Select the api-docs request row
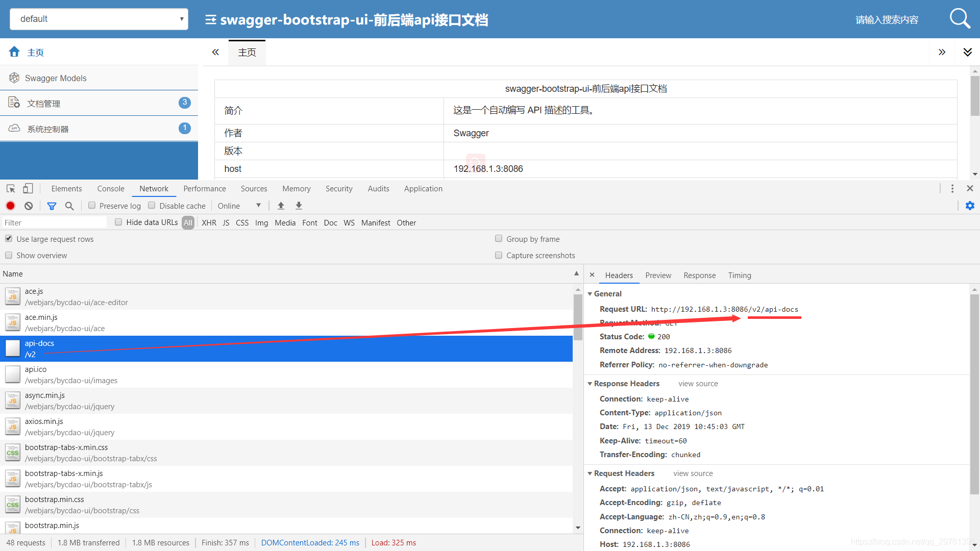The image size is (980, 551). point(286,348)
